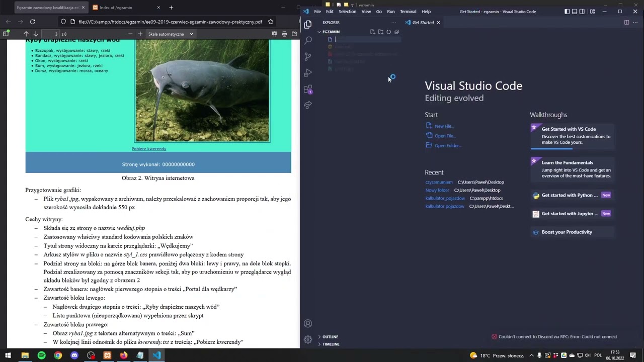Open Spotify from the Windows taskbar

pyautogui.click(x=42, y=355)
